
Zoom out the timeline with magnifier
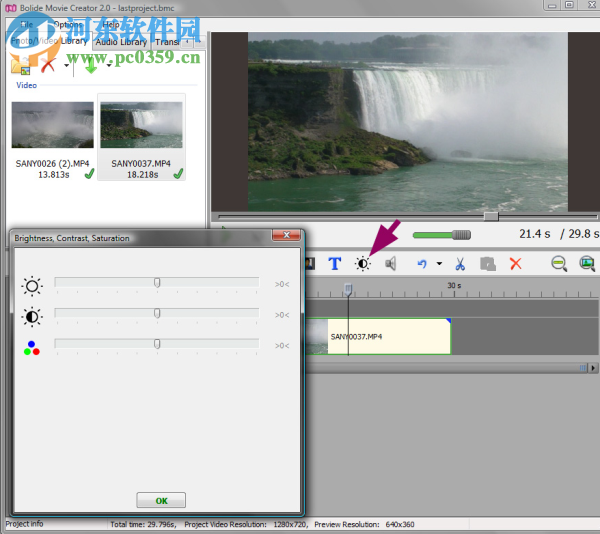tap(559, 264)
